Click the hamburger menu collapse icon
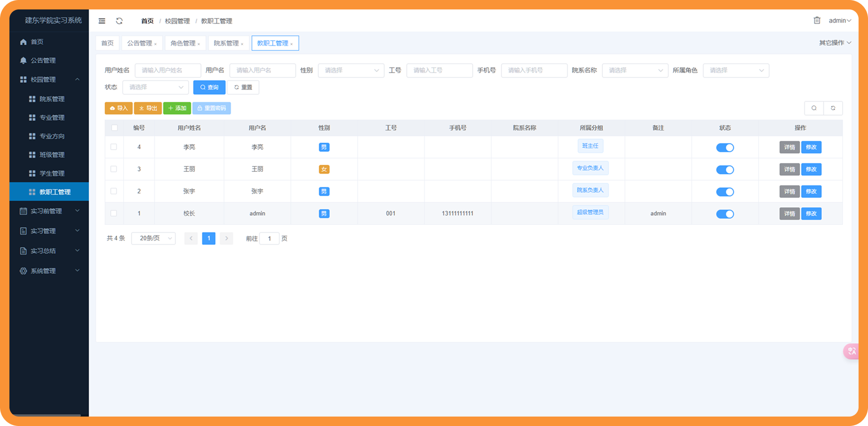 point(102,21)
